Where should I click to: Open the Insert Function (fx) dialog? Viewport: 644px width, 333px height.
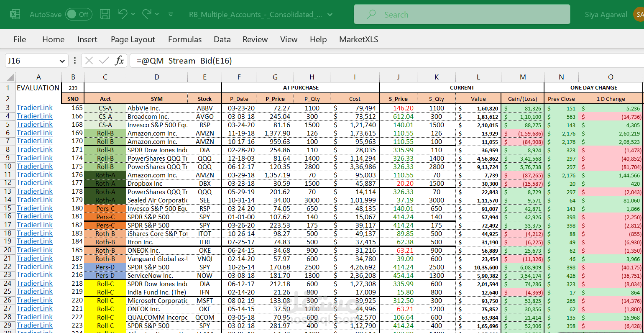pyautogui.click(x=119, y=60)
